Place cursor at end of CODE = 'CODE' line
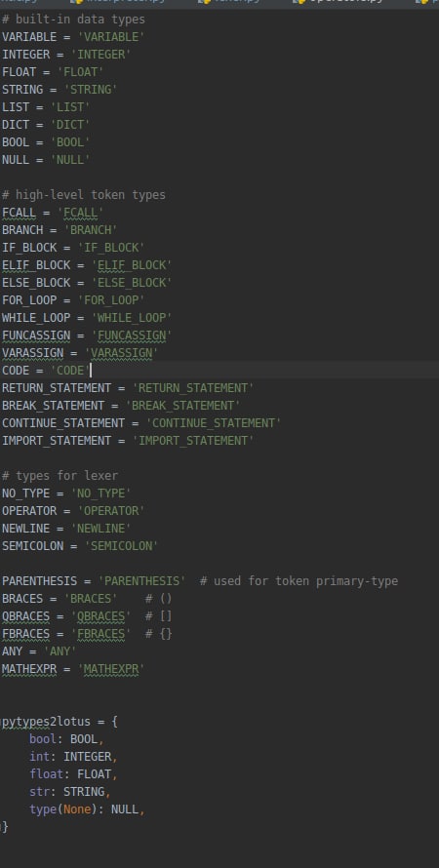Viewport: 439px width, 868px height. tap(90, 371)
